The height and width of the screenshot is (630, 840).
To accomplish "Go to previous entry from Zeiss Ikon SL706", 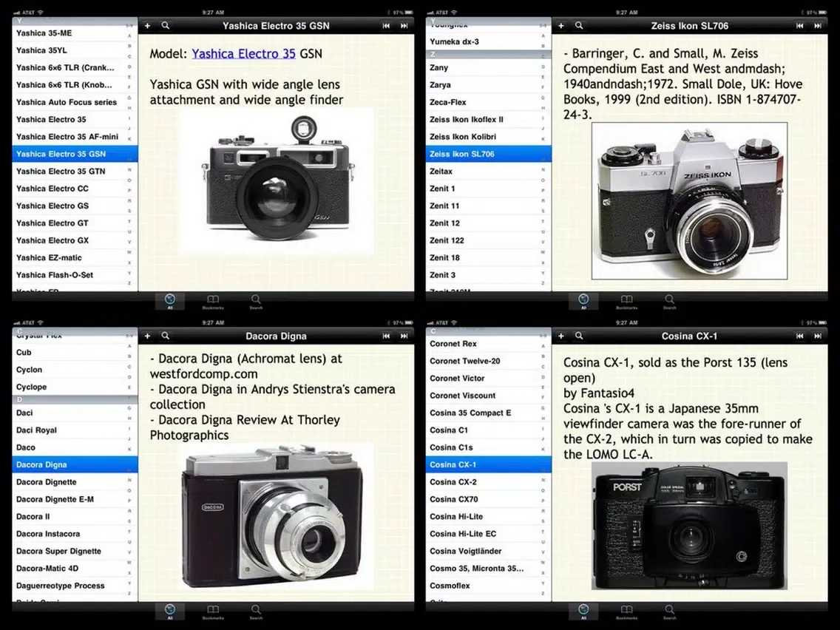I will click(800, 26).
